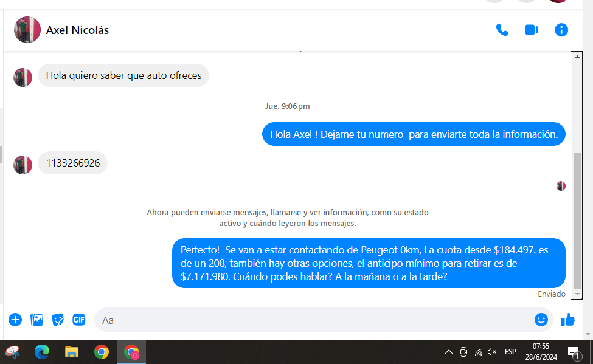The image size is (593, 364).
Task: Open the emoji picker
Action: click(x=541, y=320)
